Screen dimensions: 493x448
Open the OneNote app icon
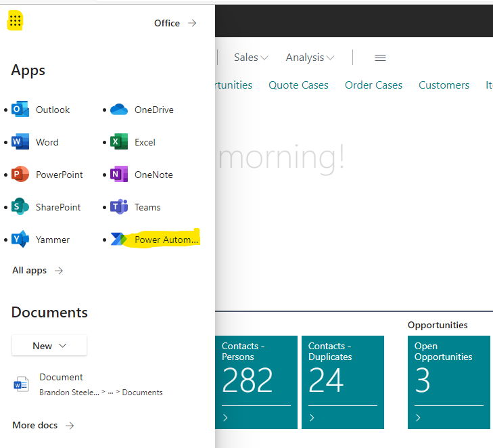point(119,175)
